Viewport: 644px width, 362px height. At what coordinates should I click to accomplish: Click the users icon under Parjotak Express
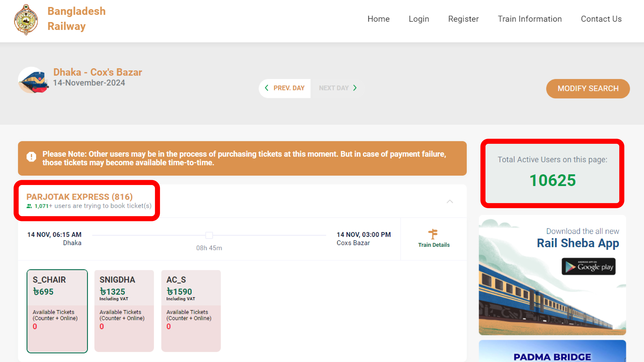(29, 206)
